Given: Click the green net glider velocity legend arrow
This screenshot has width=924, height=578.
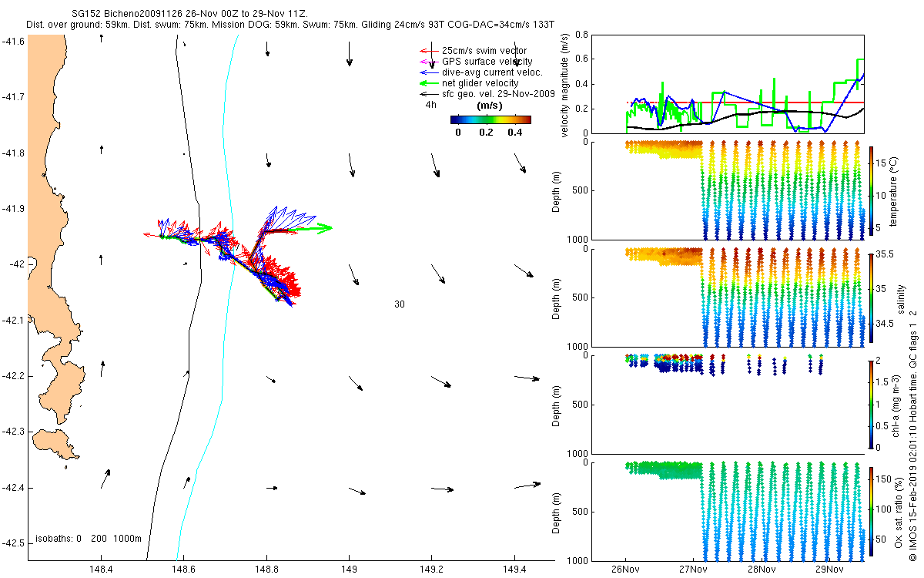Looking at the screenshot, I should (427, 83).
